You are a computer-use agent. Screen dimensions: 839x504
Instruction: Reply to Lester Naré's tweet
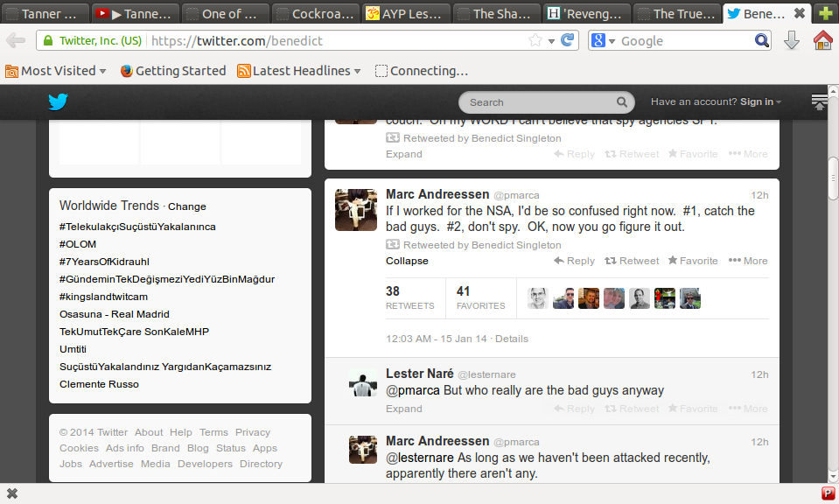[574, 409]
